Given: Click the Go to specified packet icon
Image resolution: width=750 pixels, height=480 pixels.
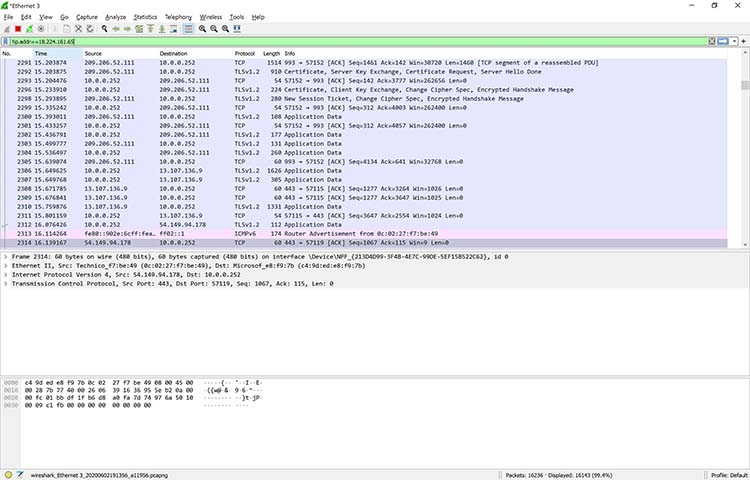Looking at the screenshot, I should coord(139,29).
